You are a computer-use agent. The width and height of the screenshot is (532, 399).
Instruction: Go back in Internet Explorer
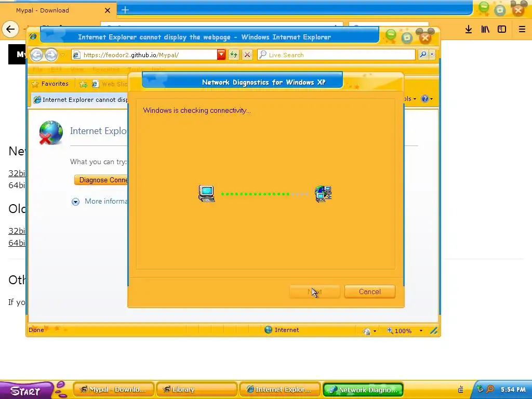37,55
